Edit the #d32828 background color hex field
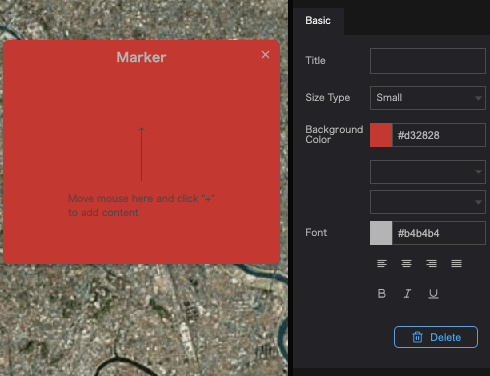490x376 pixels. pyautogui.click(x=439, y=135)
